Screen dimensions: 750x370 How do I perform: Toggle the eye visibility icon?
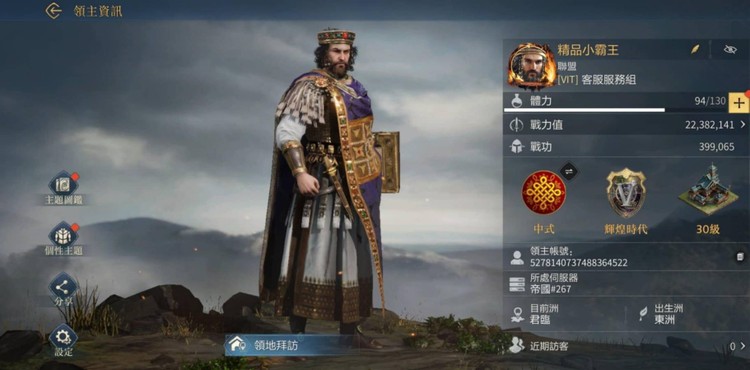pos(730,49)
